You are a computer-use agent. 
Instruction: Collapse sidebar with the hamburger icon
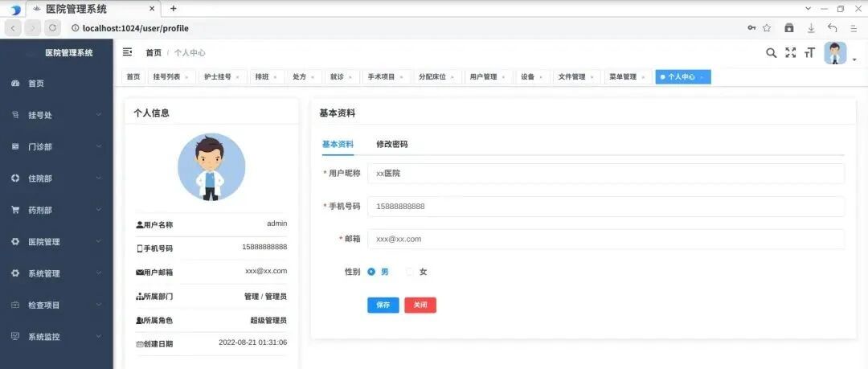click(x=127, y=52)
